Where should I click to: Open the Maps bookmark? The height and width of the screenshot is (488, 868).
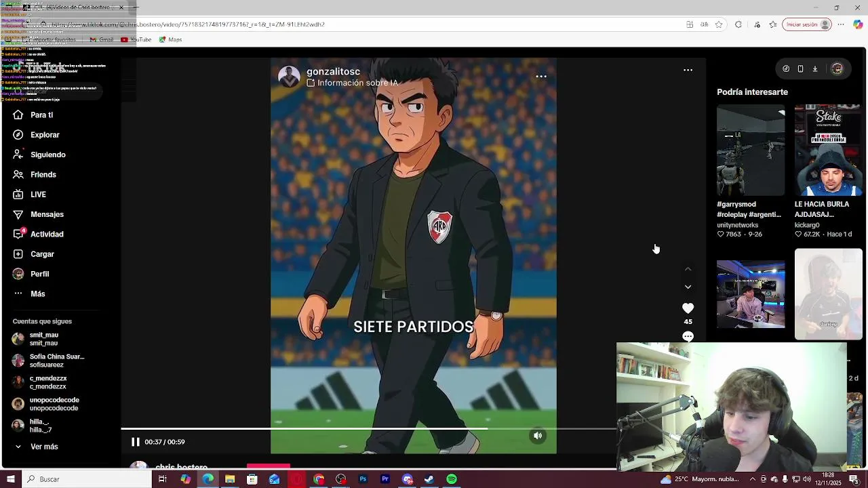170,39
